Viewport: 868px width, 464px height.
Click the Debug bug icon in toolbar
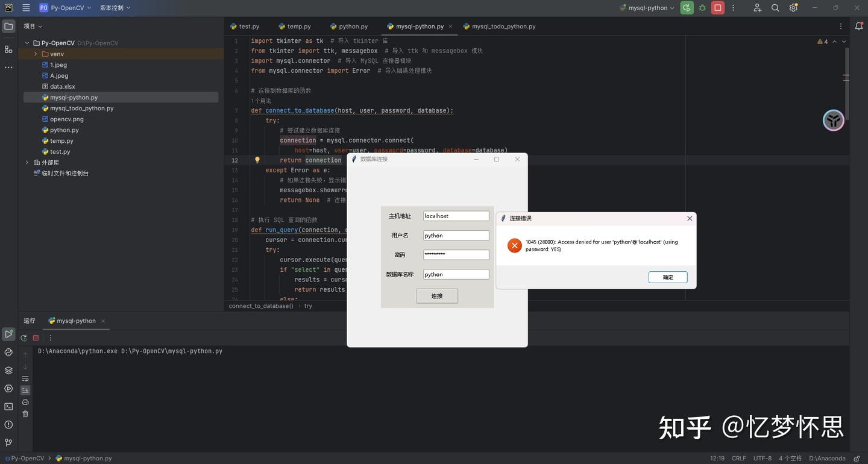click(x=702, y=8)
